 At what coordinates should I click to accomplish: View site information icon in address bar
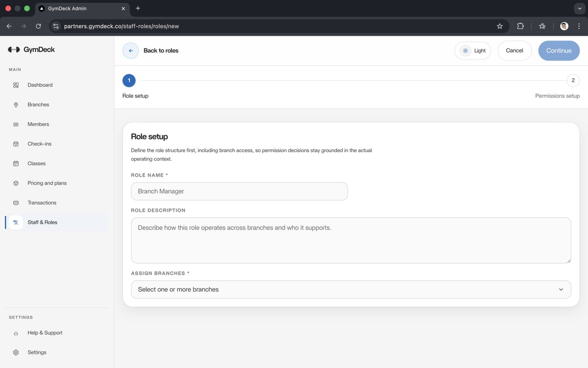click(x=56, y=26)
